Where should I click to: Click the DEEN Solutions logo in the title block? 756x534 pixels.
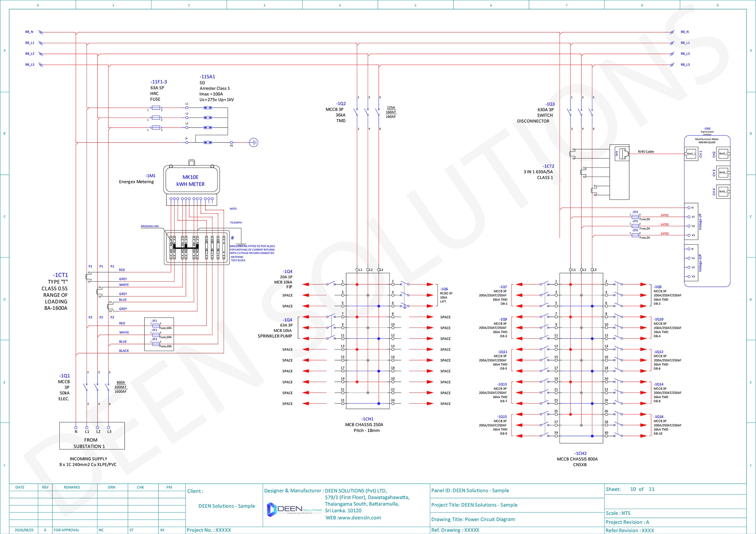(294, 509)
